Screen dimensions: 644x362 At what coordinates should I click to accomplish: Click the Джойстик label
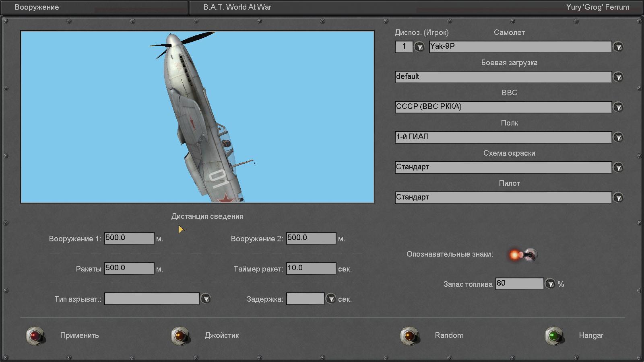pos(222,335)
